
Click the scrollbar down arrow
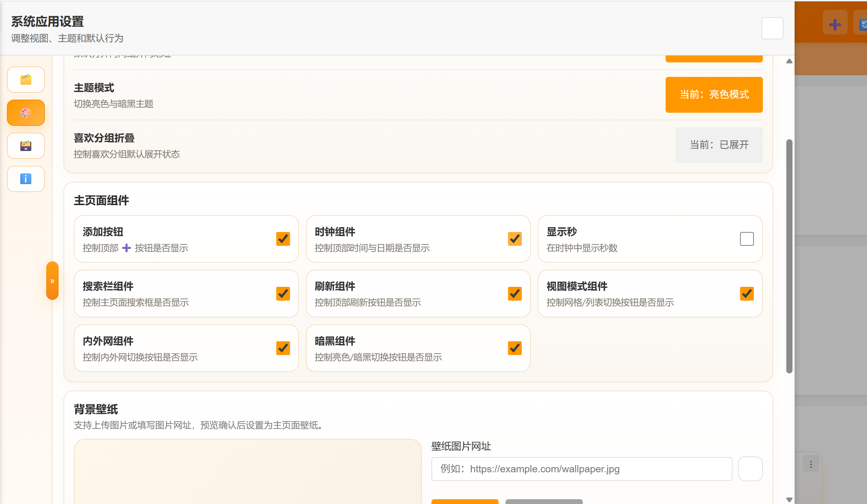789,500
